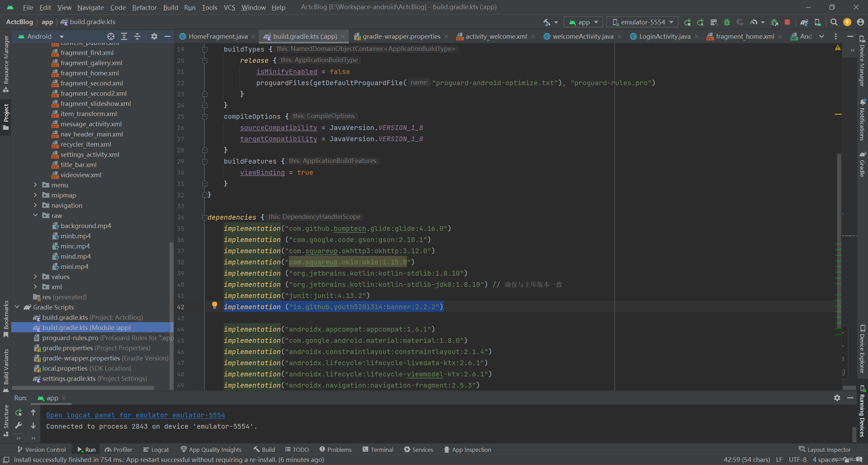Image resolution: width=868 pixels, height=465 pixels.
Task: Expand the mipmap folder
Action: coord(35,195)
